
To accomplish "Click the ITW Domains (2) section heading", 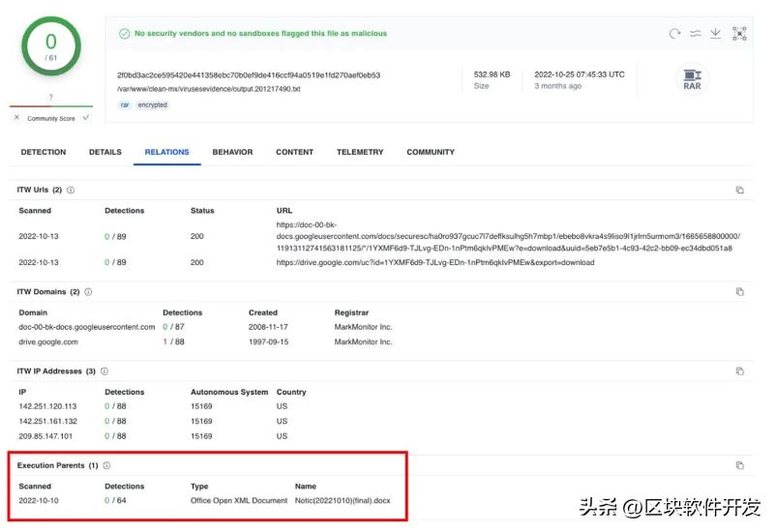I will [x=48, y=291].
